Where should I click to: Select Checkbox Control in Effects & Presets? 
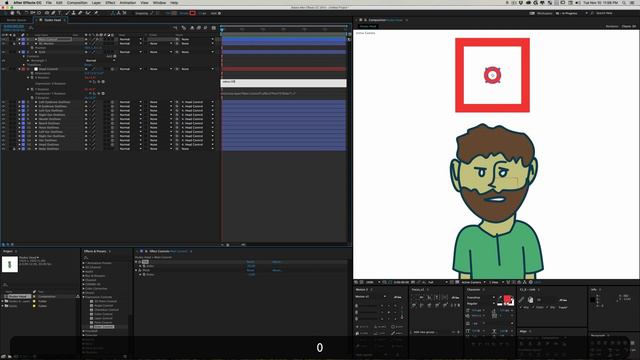(107, 310)
